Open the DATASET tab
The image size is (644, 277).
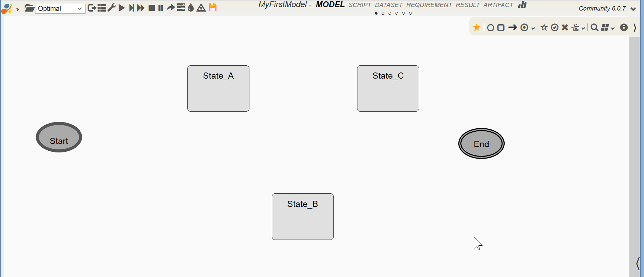click(389, 5)
